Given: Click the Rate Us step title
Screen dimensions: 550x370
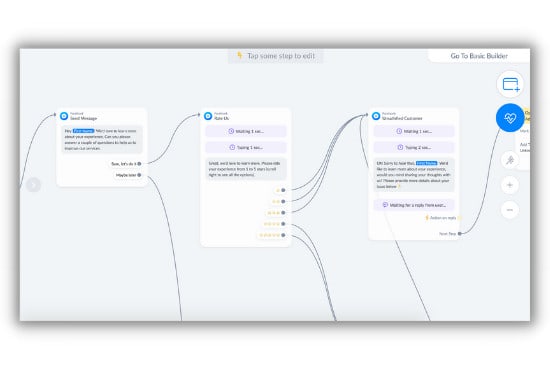Looking at the screenshot, I should [x=221, y=119].
